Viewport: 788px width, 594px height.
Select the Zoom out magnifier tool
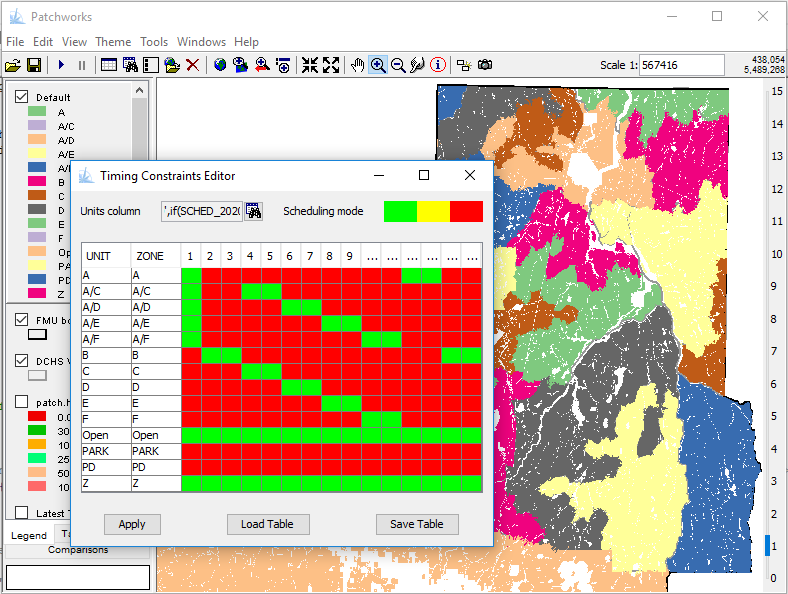coord(398,65)
